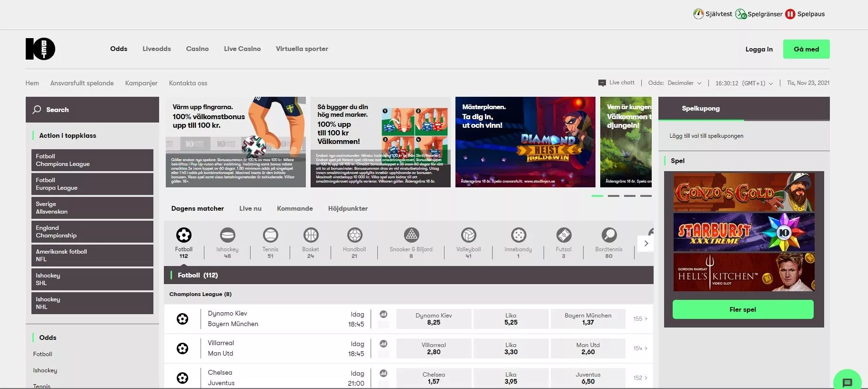Open Kampanjer link
Image resolution: width=868 pixels, height=389 pixels.
coord(141,83)
